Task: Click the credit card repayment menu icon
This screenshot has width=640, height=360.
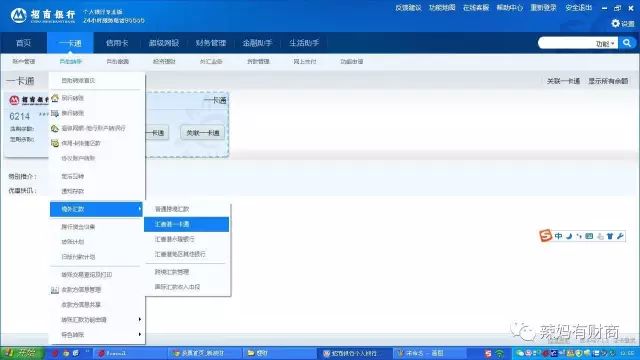Action: [x=55, y=143]
